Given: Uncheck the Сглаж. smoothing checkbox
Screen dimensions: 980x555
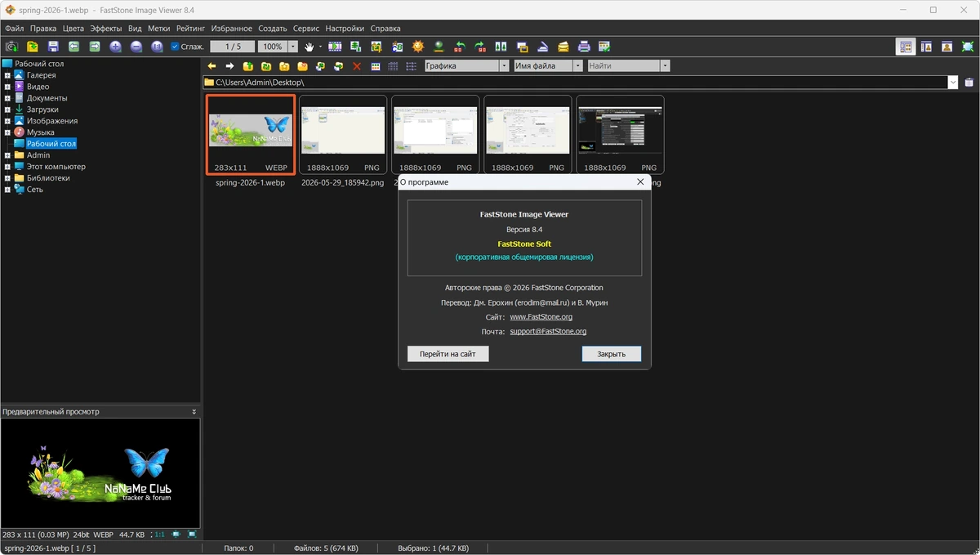Looking at the screenshot, I should click(x=175, y=47).
